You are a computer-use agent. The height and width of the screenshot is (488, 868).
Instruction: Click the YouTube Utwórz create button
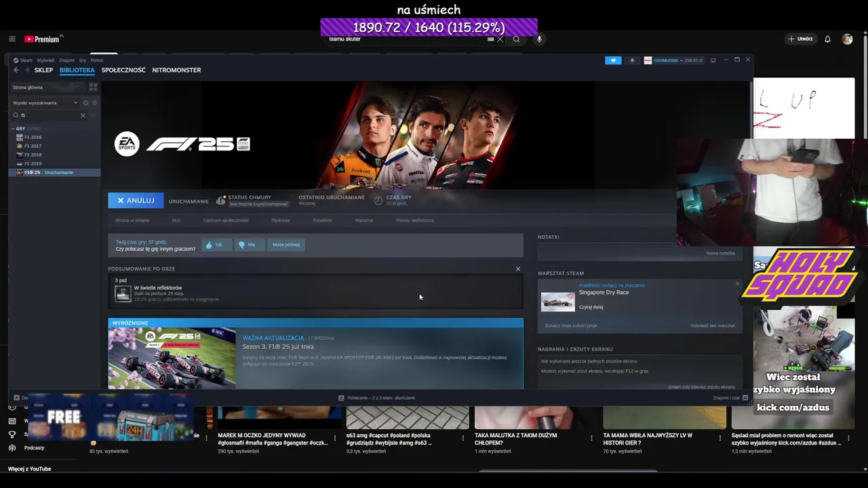coord(800,39)
